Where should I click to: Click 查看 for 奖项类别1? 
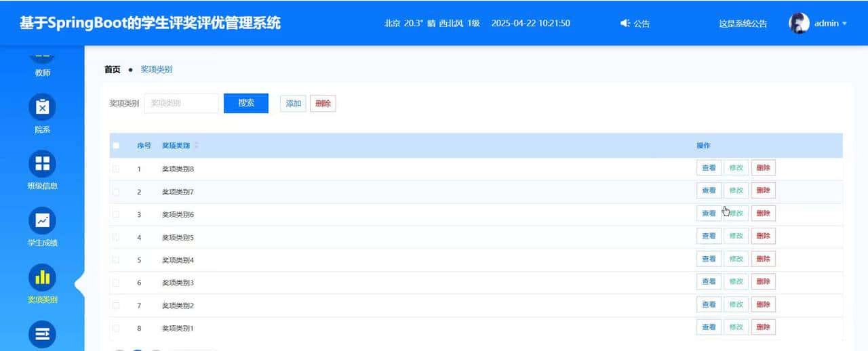pos(709,327)
